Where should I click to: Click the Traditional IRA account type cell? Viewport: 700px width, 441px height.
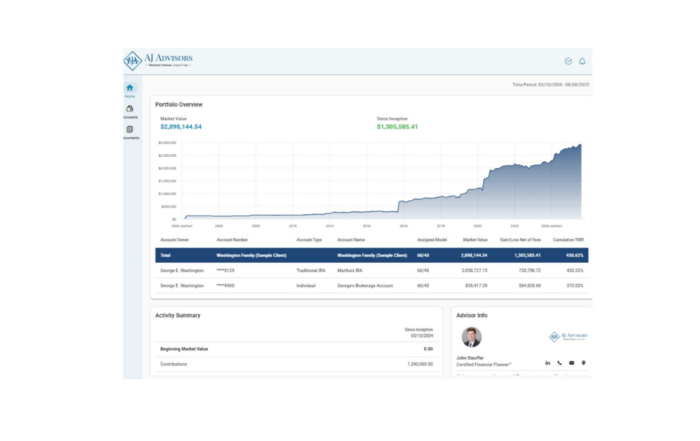click(311, 270)
